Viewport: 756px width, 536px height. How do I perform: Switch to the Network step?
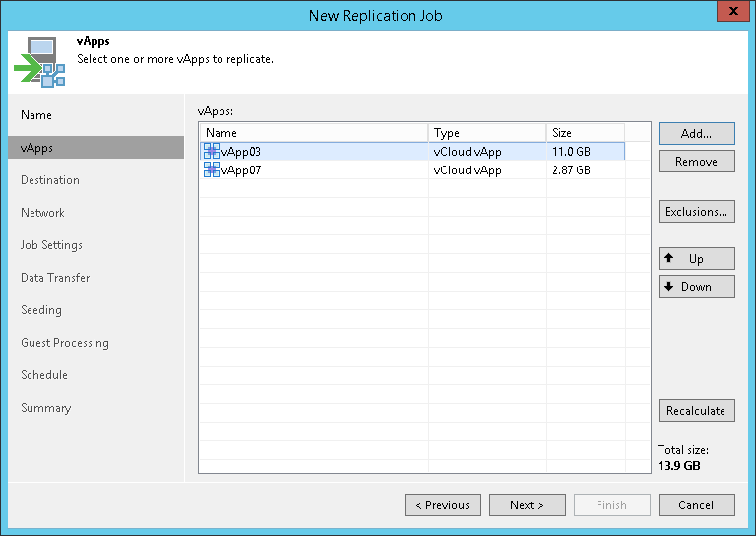coord(42,213)
